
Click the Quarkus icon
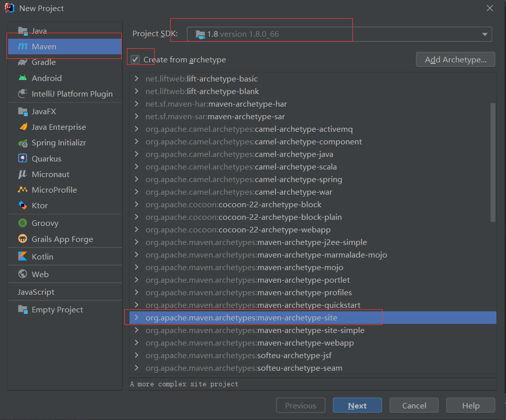[23, 158]
